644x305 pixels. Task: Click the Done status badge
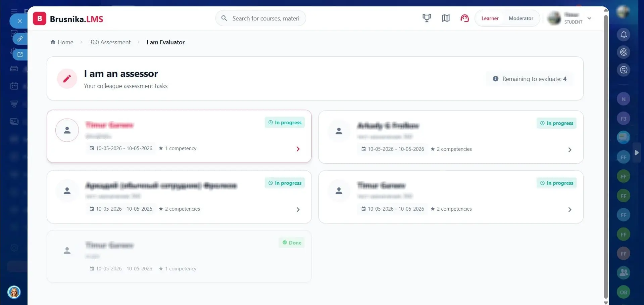(292, 243)
